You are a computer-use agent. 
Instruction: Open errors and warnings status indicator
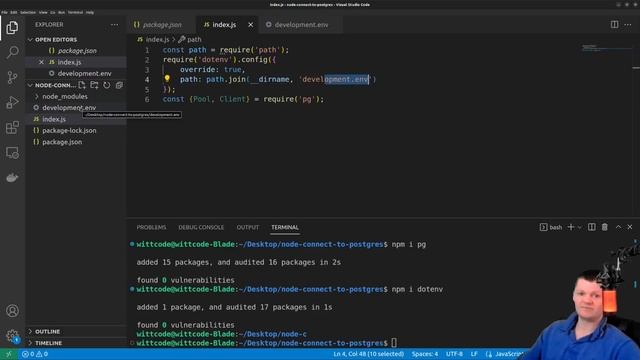[x=35, y=354]
